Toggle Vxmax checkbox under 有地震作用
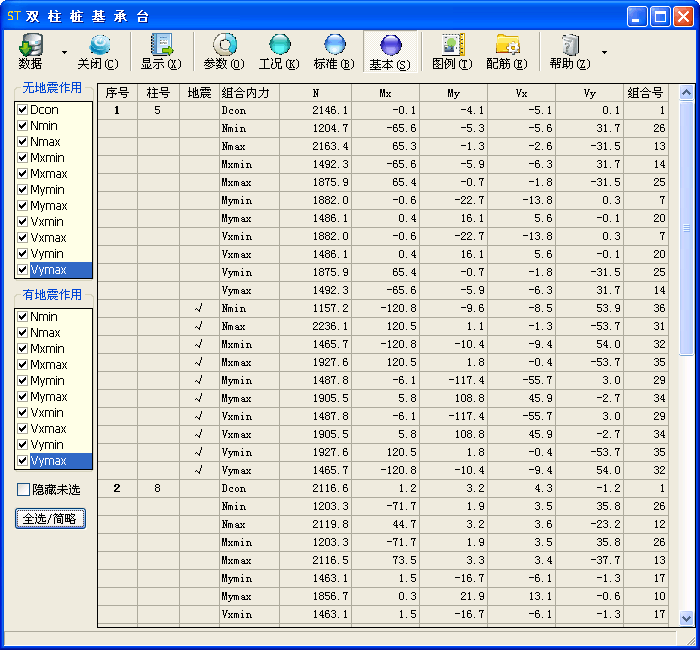 (22, 429)
